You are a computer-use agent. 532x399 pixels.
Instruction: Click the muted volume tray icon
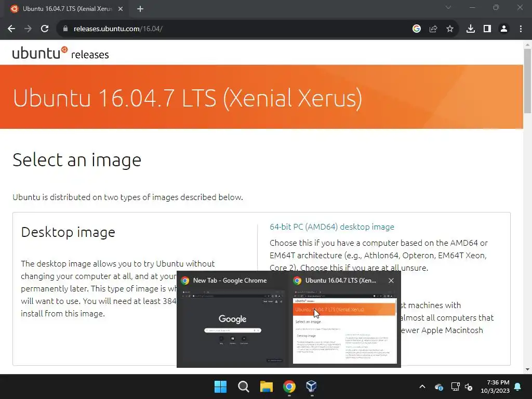point(469,387)
